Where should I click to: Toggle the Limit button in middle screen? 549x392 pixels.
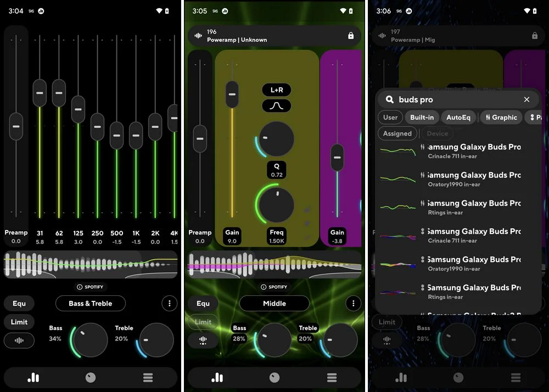point(203,322)
